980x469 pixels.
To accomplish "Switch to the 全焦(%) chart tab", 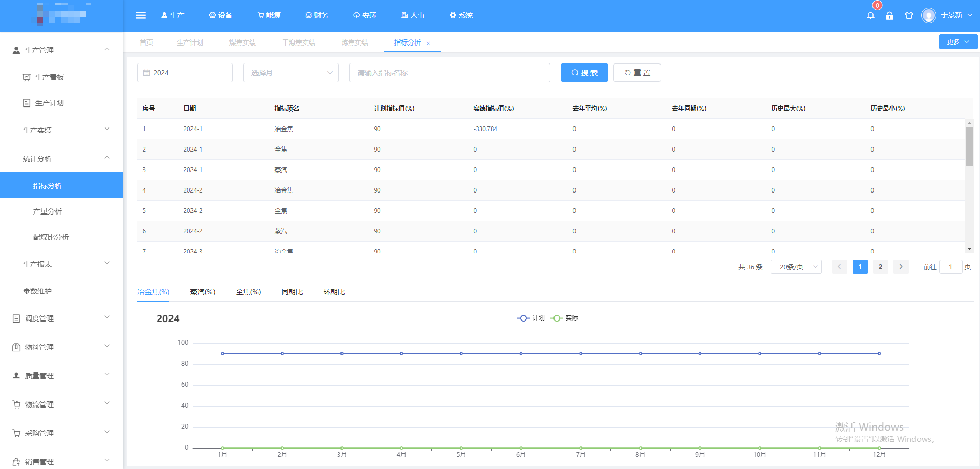I will tap(248, 292).
